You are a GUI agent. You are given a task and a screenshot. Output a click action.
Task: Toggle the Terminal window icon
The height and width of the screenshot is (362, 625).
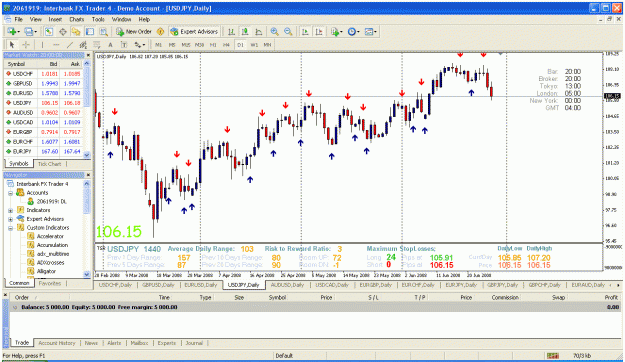point(90,31)
